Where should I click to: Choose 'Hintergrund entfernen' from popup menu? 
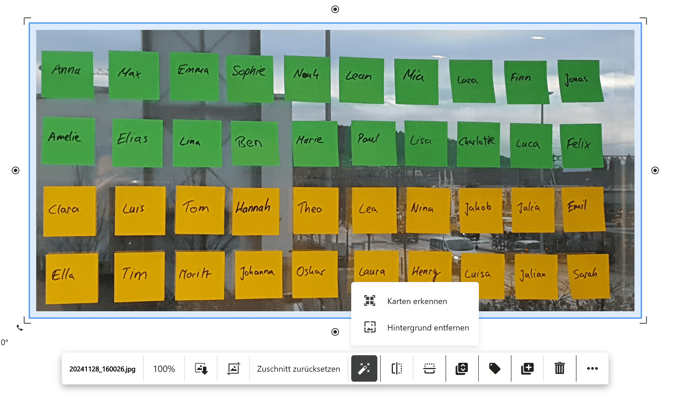coord(427,327)
